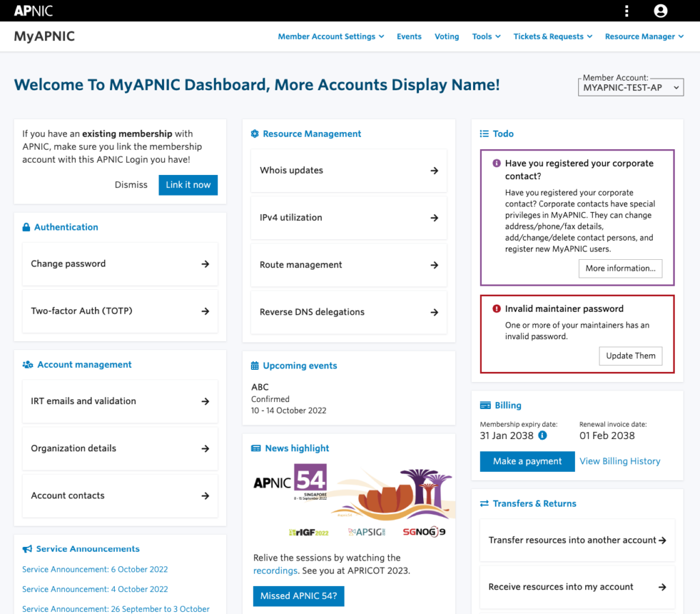This screenshot has height=614, width=700.
Task: Click the "31 Jan 2038" expiry date
Action: click(x=507, y=436)
